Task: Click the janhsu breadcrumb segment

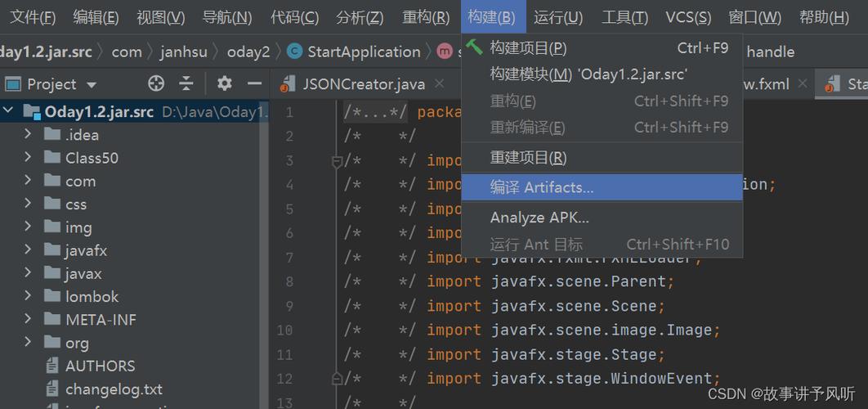Action: [x=184, y=52]
